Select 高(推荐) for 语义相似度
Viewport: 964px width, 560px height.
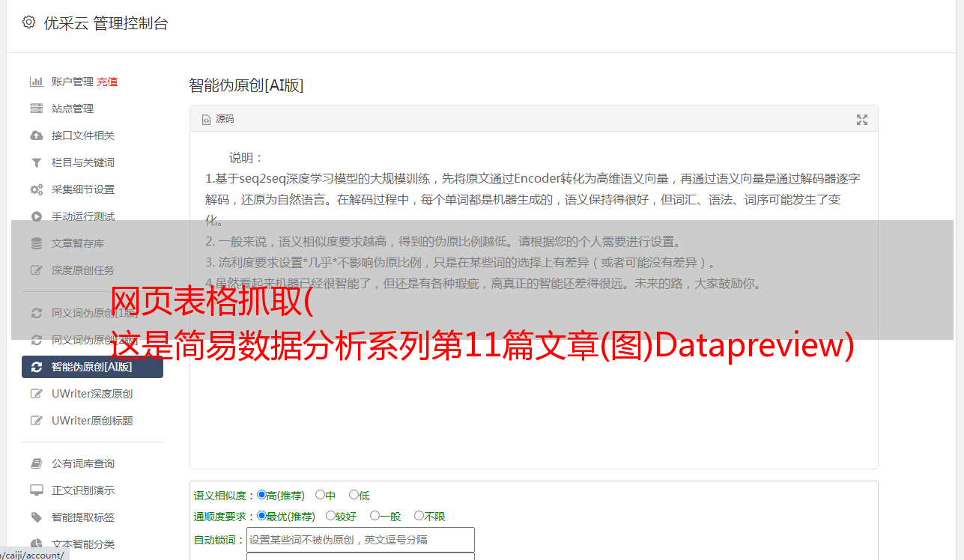click(x=261, y=495)
